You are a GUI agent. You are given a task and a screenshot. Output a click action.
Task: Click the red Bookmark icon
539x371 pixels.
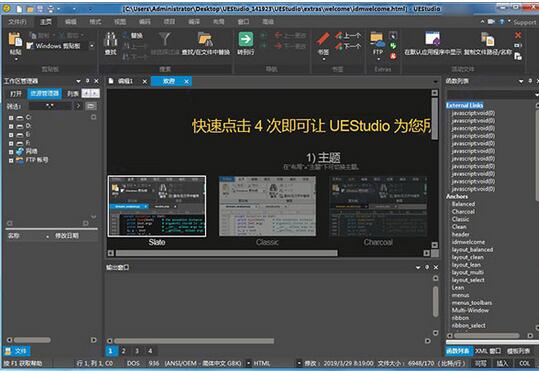(x=323, y=39)
